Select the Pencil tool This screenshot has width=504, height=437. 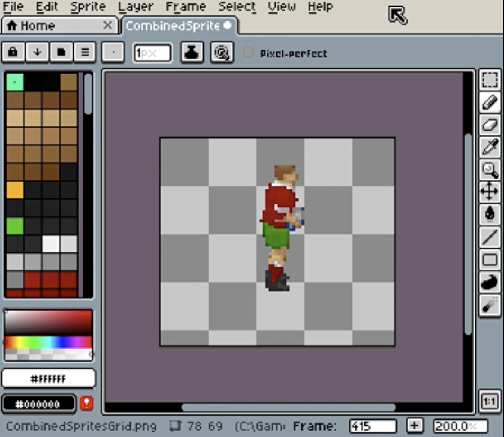490,102
